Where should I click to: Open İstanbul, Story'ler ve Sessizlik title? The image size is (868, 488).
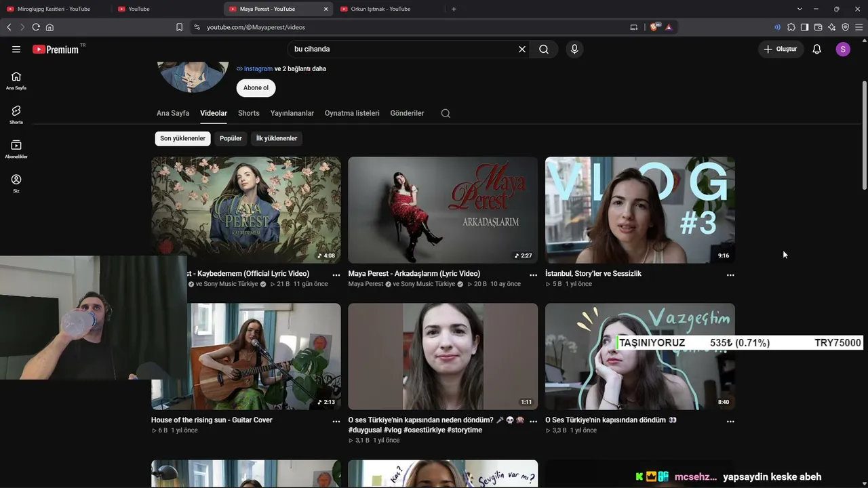click(x=593, y=274)
